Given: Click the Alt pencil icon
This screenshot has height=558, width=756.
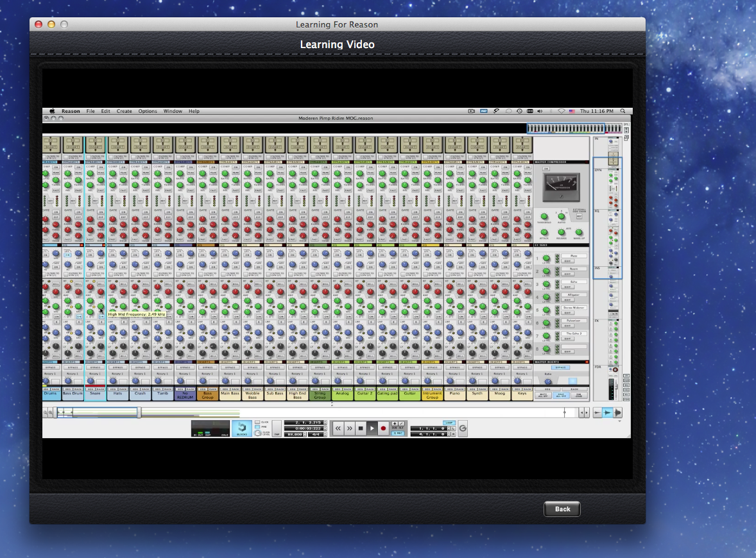Looking at the screenshot, I should 401,423.
